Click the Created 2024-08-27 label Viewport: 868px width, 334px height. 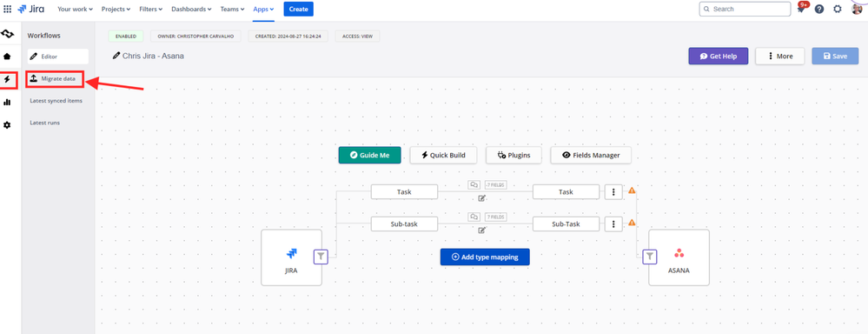(288, 36)
